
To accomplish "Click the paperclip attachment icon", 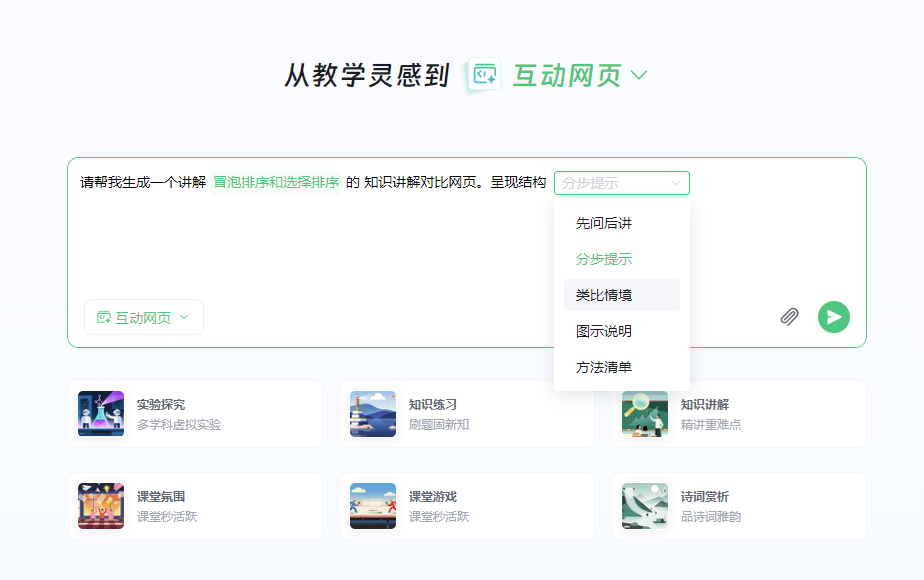I will pos(790,317).
